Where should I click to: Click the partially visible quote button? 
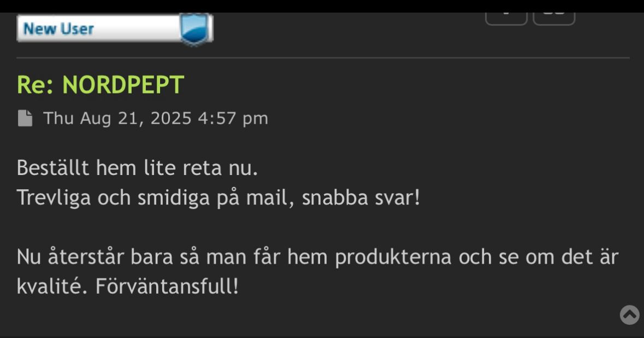click(554, 19)
